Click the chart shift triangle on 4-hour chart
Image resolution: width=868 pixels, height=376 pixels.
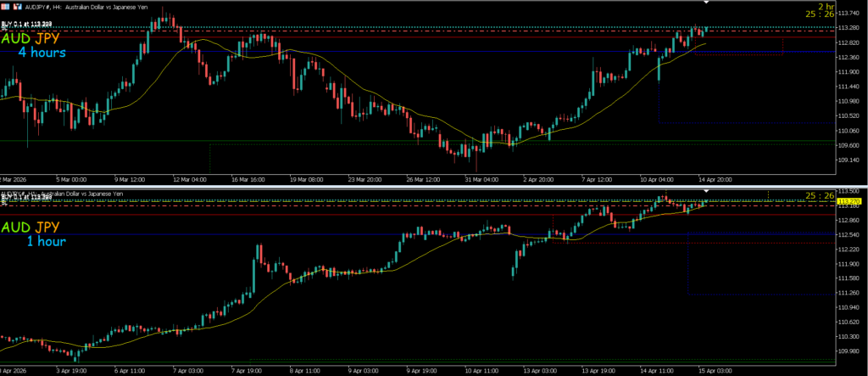(x=705, y=3)
